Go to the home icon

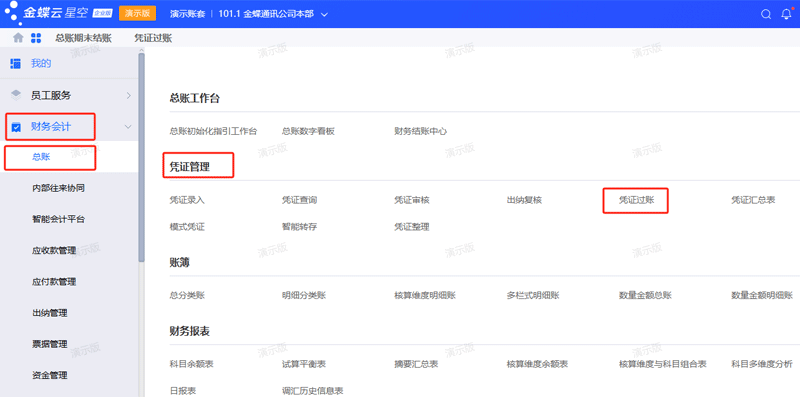point(18,38)
